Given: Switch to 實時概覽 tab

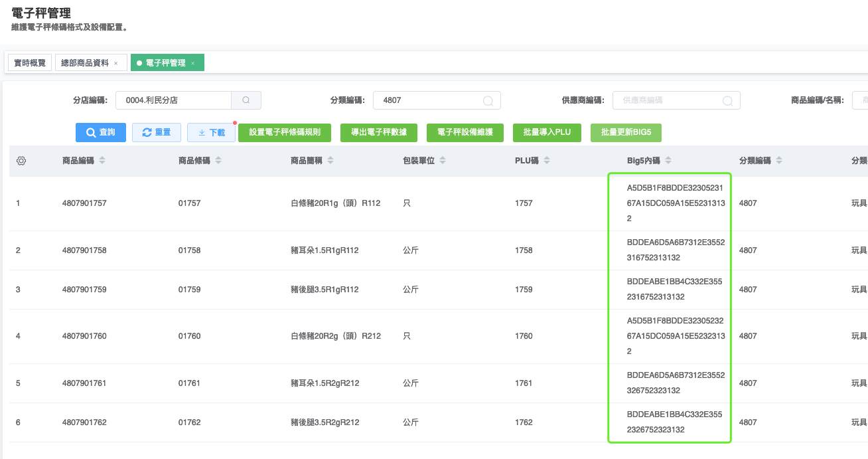Looking at the screenshot, I should [30, 63].
